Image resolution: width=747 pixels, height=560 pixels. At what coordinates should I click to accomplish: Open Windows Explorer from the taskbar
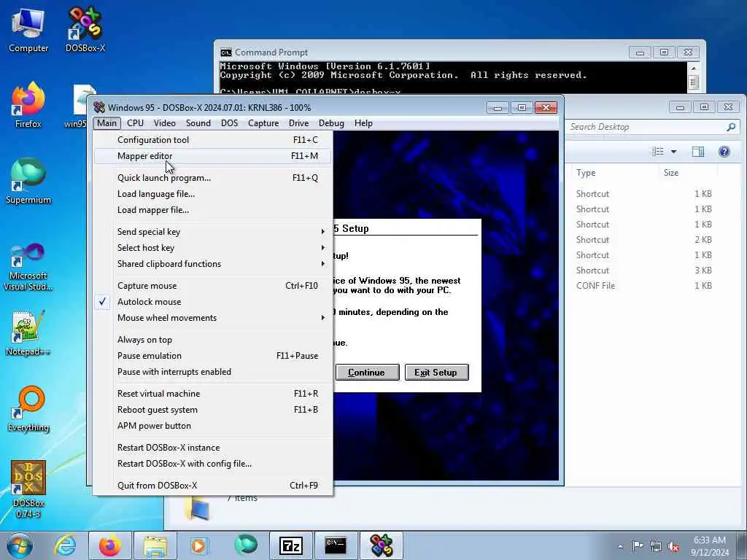[155, 545]
